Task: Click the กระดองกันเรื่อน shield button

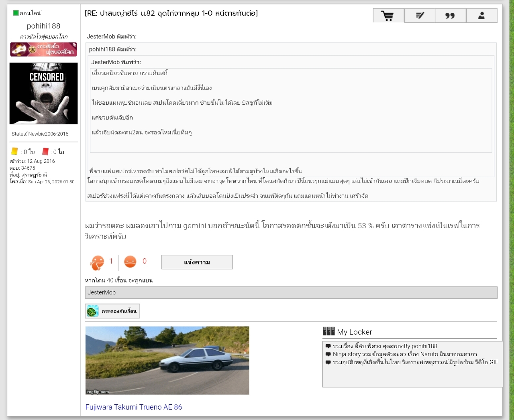Action: [x=112, y=311]
